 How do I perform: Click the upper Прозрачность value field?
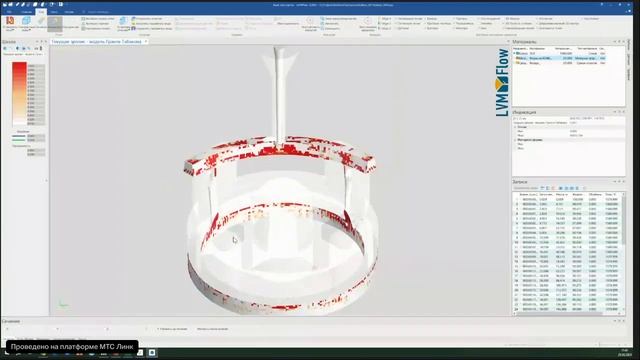point(36,151)
